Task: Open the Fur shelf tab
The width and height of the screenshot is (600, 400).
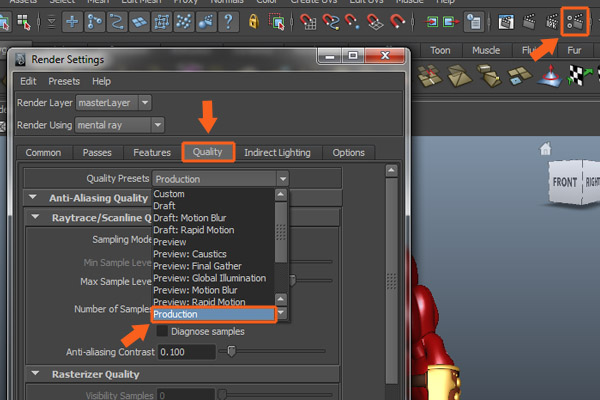Action: [574, 50]
